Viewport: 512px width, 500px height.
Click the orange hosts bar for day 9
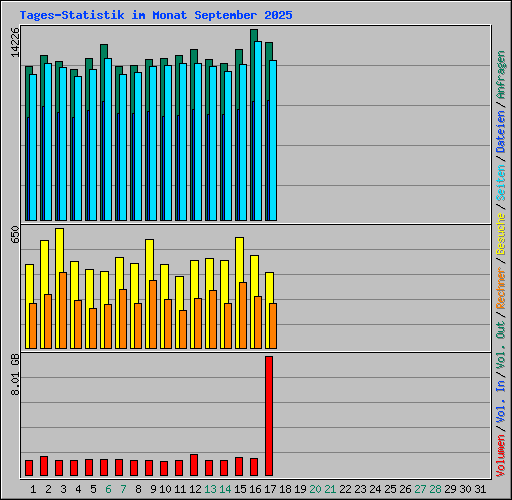pos(153,314)
